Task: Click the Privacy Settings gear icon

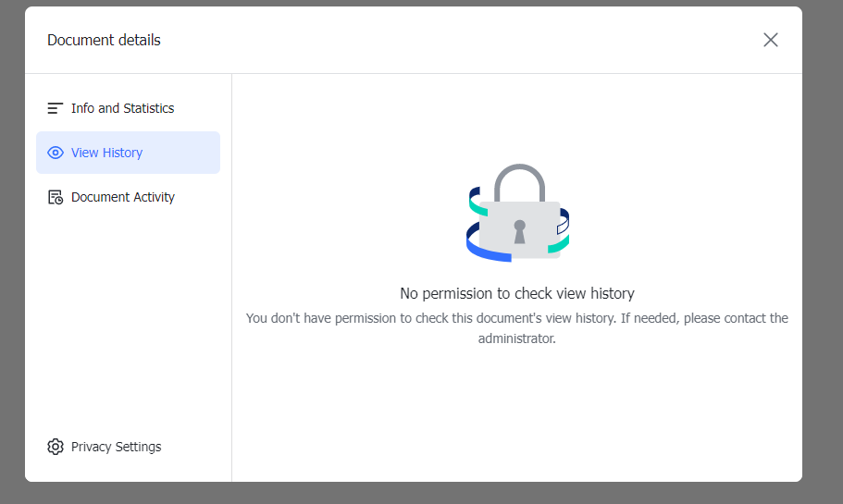Action: point(56,447)
